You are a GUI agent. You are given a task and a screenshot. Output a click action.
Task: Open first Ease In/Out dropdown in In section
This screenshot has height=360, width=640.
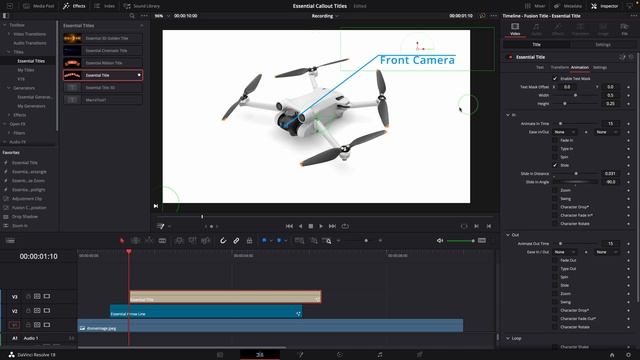coord(565,132)
